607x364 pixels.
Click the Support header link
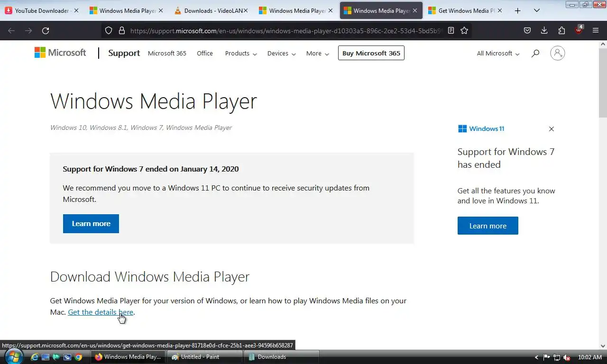(x=124, y=53)
